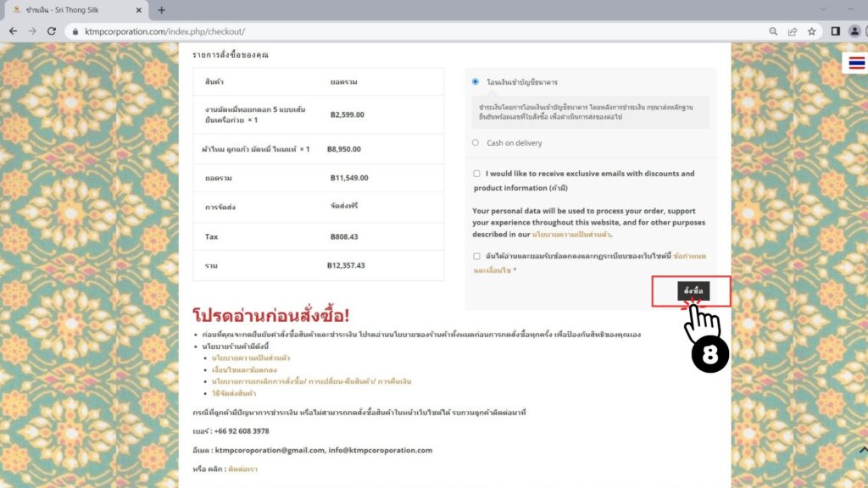Check the exclusive emails subscription box
Image resolution: width=868 pixels, height=488 pixels.
476,174
